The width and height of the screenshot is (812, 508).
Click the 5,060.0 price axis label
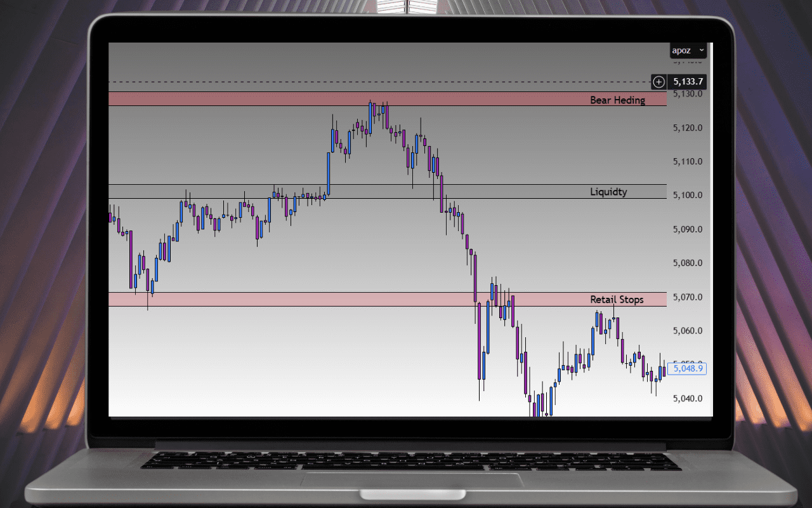pyautogui.click(x=688, y=331)
